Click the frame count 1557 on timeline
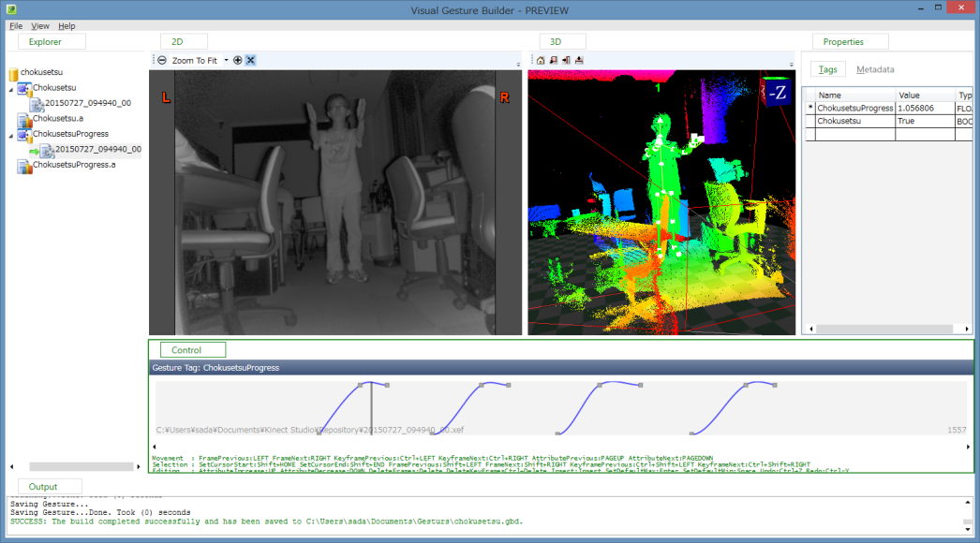Image resolution: width=980 pixels, height=543 pixels. (957, 430)
